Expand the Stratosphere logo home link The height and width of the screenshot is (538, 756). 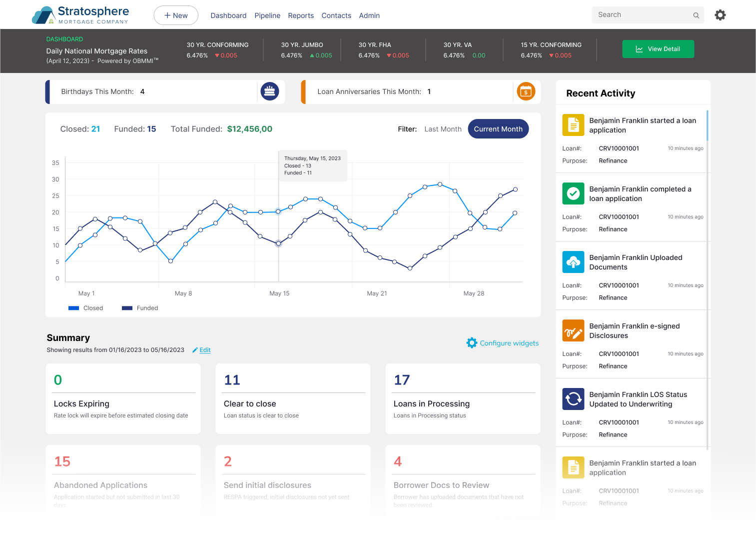tap(80, 15)
